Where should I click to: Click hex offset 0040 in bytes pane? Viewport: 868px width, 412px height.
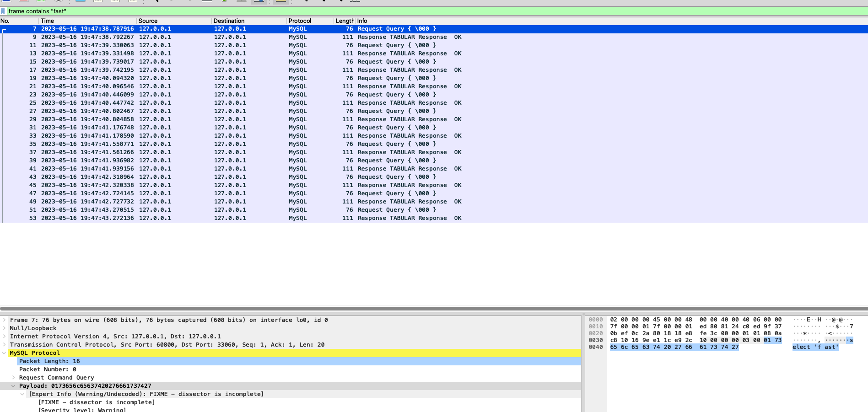click(596, 347)
